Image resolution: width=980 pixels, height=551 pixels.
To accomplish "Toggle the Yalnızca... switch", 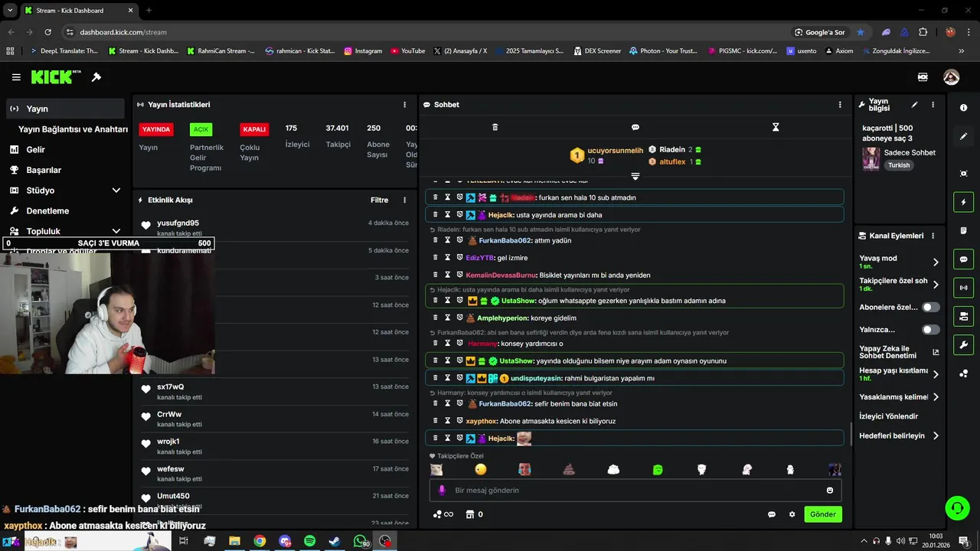I will click(931, 330).
